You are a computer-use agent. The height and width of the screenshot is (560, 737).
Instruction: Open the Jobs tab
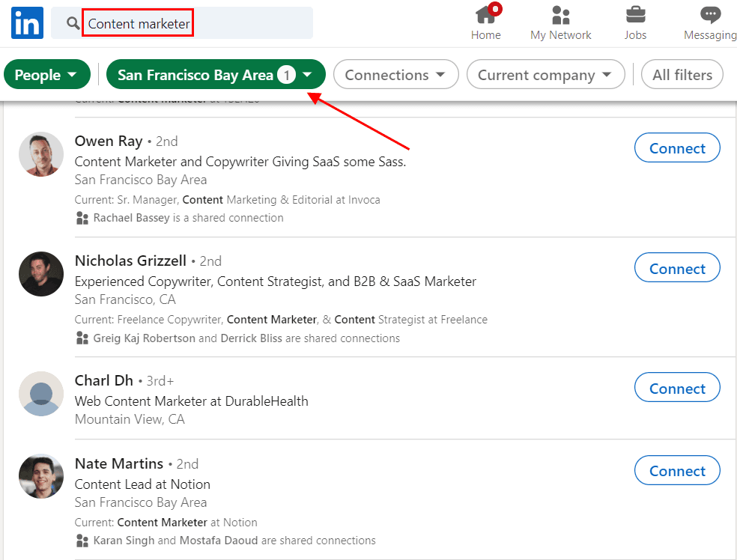point(635,23)
